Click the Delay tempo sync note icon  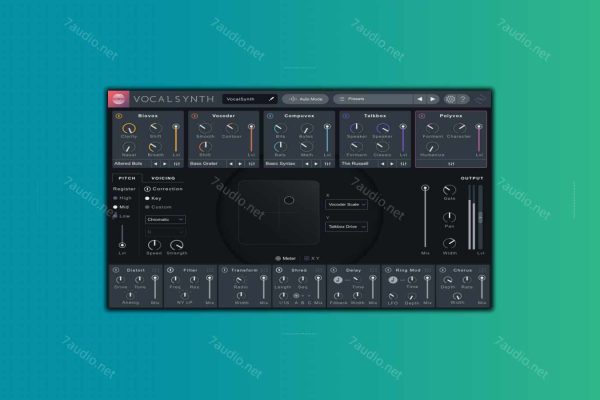[338, 280]
